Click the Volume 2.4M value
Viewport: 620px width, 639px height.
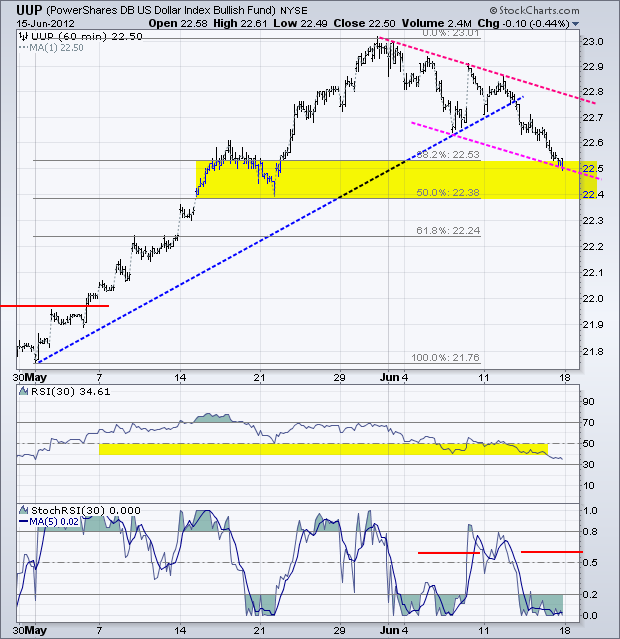pyautogui.click(x=437, y=24)
